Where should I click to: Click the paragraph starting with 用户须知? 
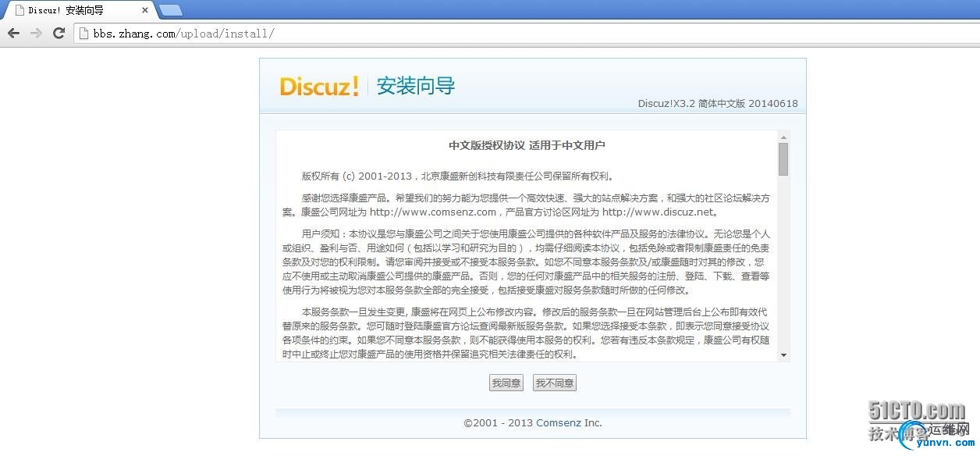(x=527, y=262)
